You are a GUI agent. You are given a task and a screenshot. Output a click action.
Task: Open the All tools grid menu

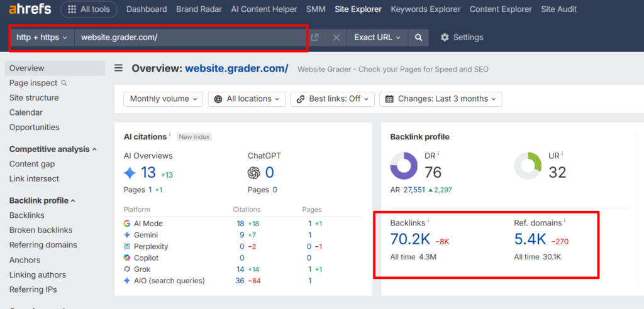coord(89,9)
